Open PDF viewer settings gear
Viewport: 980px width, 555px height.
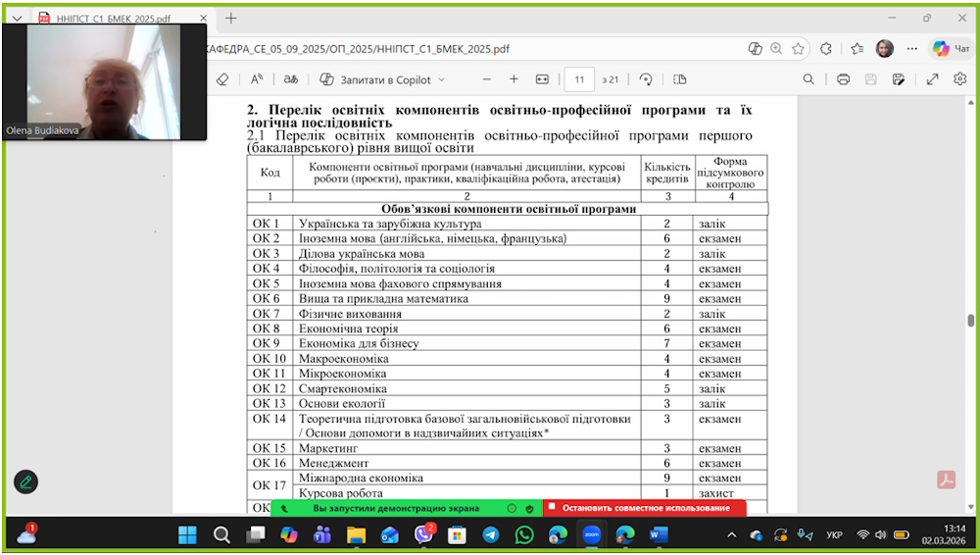pyautogui.click(x=960, y=79)
